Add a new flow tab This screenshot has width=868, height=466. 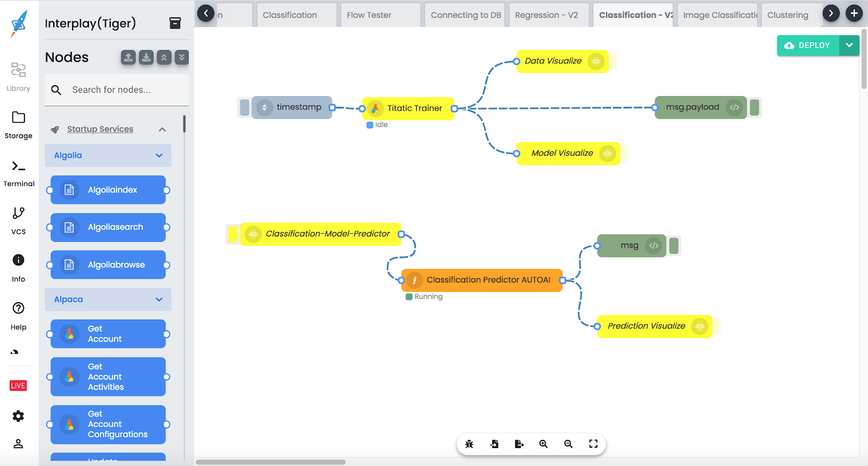point(854,13)
